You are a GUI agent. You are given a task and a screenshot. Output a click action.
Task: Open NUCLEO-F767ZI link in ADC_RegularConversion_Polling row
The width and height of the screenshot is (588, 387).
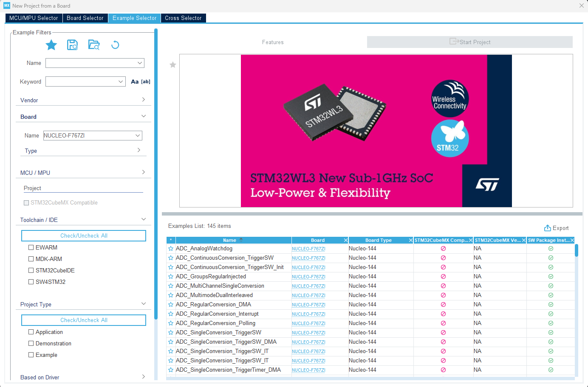click(x=308, y=323)
